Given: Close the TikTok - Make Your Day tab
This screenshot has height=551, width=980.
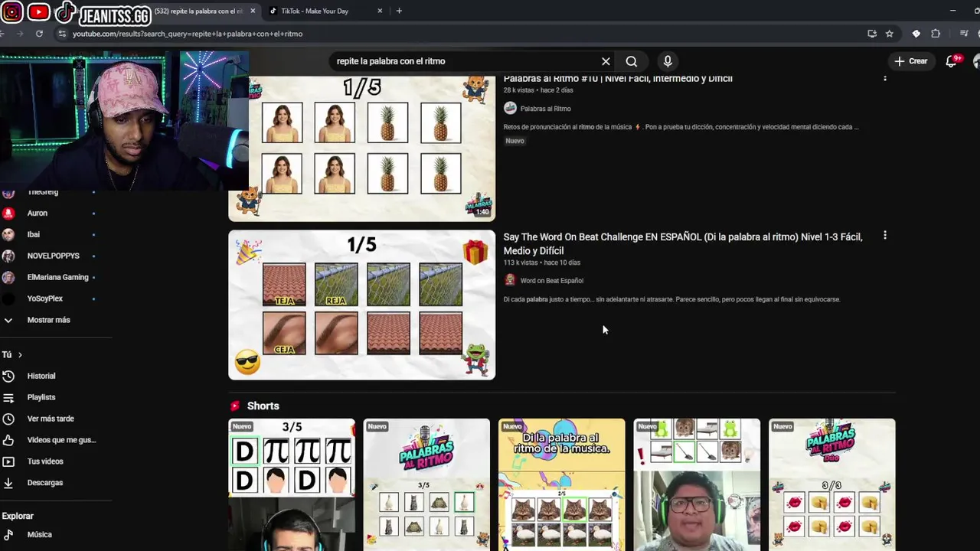Looking at the screenshot, I should click(x=381, y=11).
